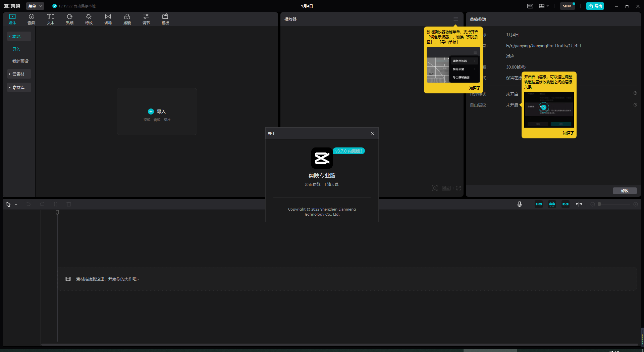Close the 关于 dialog

[373, 134]
